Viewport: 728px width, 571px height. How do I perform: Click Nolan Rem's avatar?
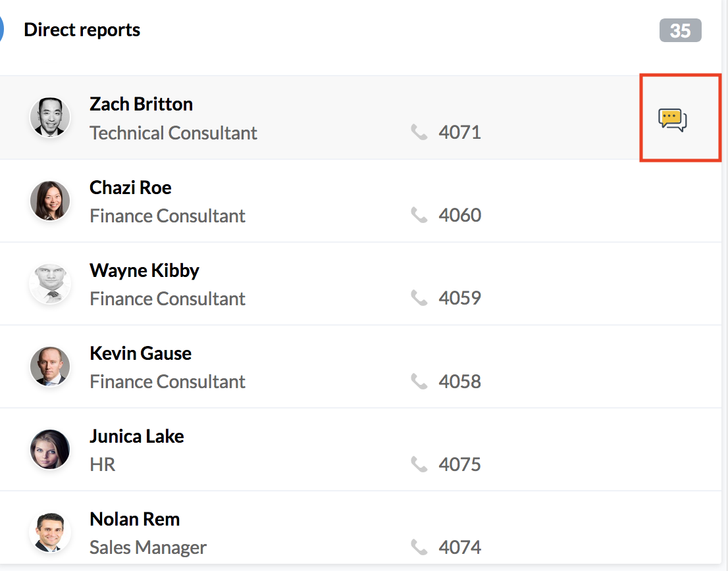point(50,532)
